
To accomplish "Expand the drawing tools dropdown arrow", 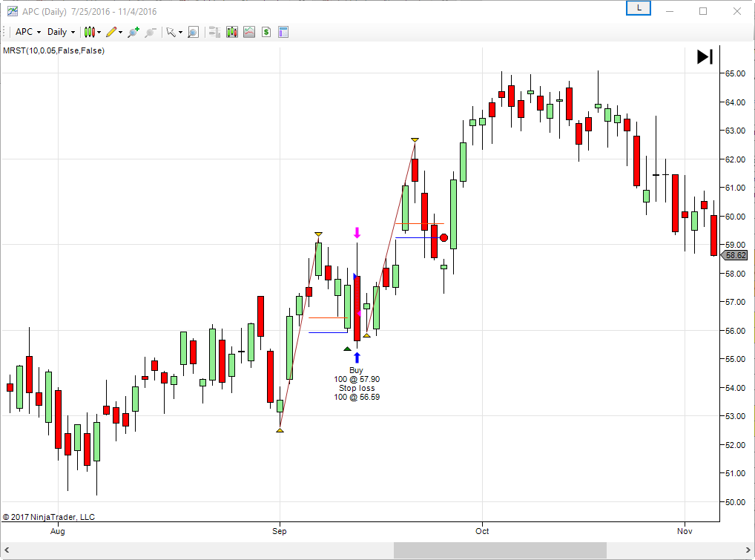I will 119,32.
